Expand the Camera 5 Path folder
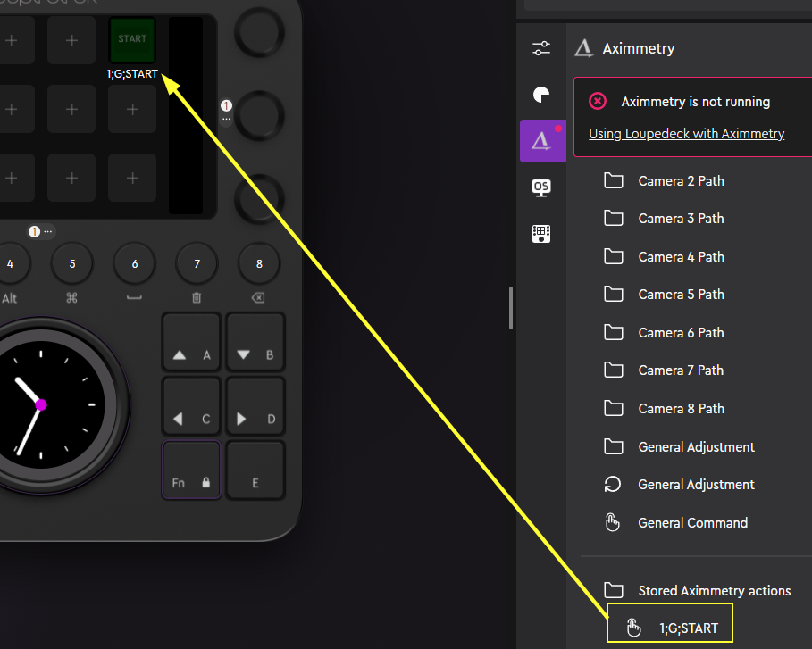Screen dimensions: 812x649 pyautogui.click(x=680, y=295)
